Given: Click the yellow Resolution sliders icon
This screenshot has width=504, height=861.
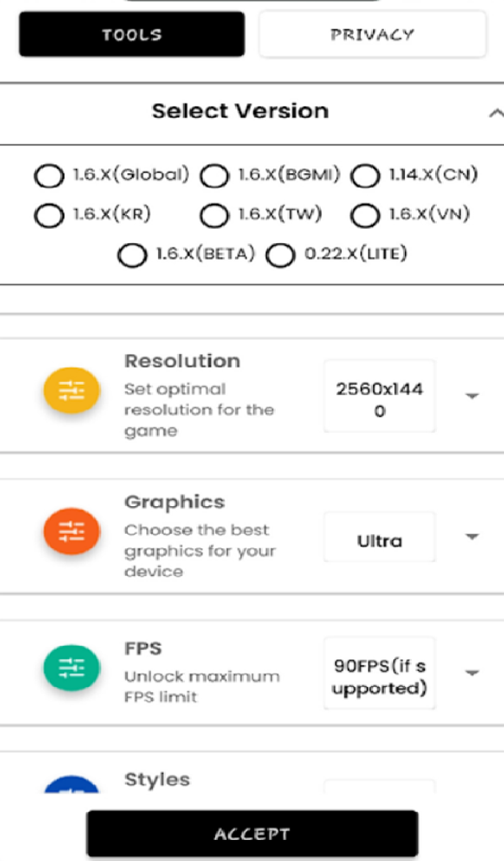Looking at the screenshot, I should click(x=71, y=390).
